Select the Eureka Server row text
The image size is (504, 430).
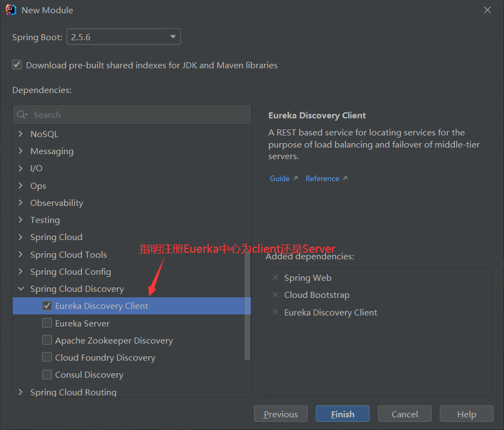[82, 323]
